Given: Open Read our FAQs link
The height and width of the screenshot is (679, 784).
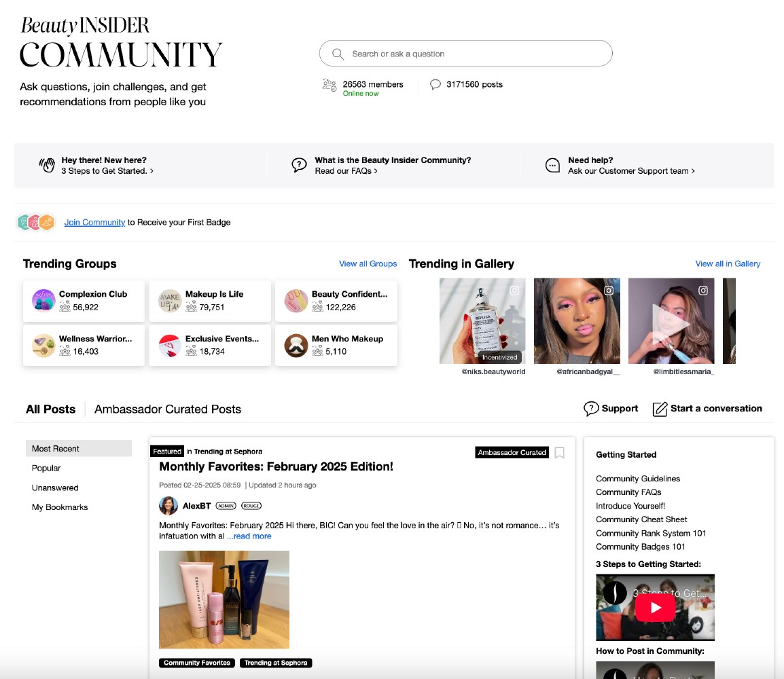Looking at the screenshot, I should [x=346, y=171].
